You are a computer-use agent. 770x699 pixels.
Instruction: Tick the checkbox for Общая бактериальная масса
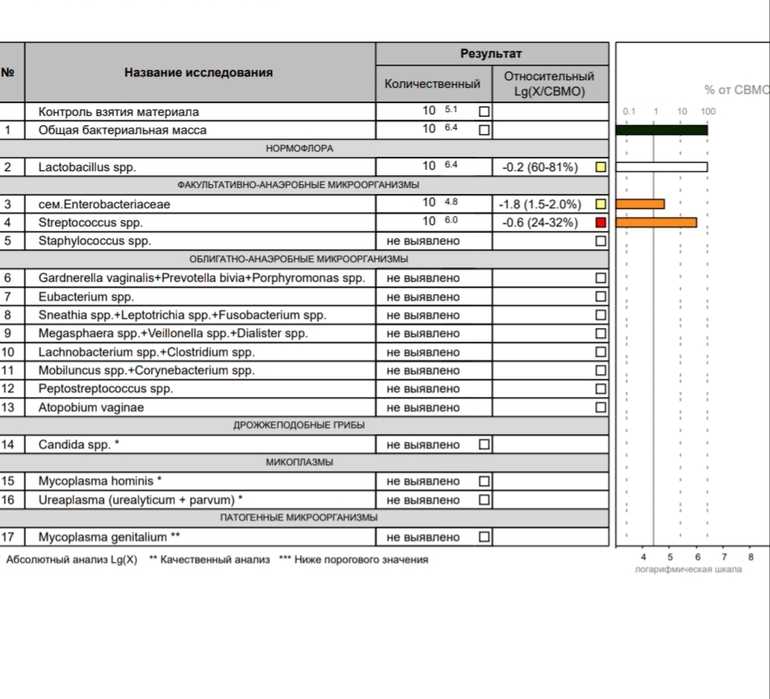tap(485, 130)
